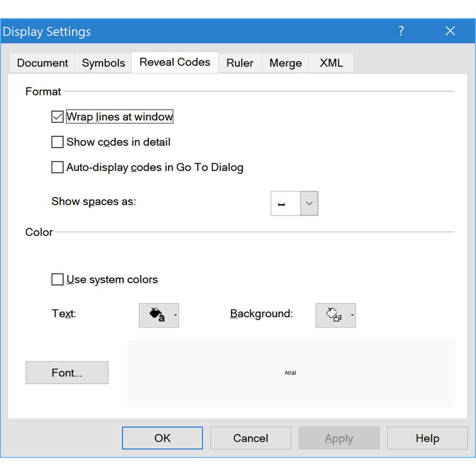Image resolution: width=476 pixels, height=476 pixels.
Task: Switch to the Symbols tab
Action: point(103,63)
